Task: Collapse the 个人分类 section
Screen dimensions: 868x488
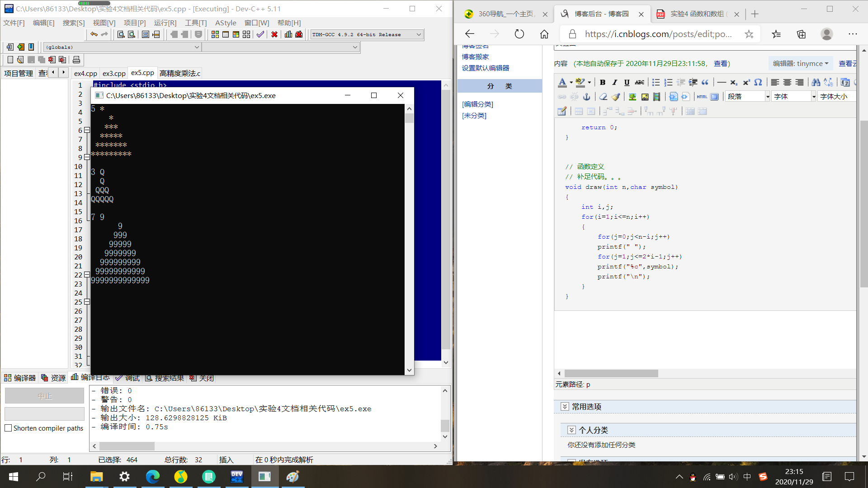Action: coord(571,430)
